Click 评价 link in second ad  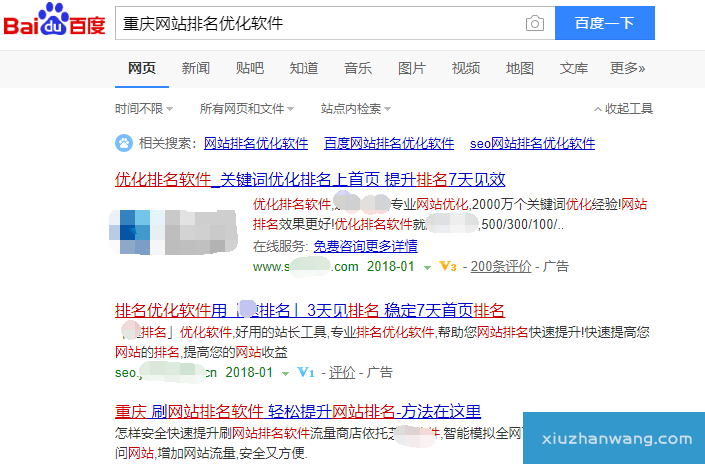pyautogui.click(x=342, y=373)
